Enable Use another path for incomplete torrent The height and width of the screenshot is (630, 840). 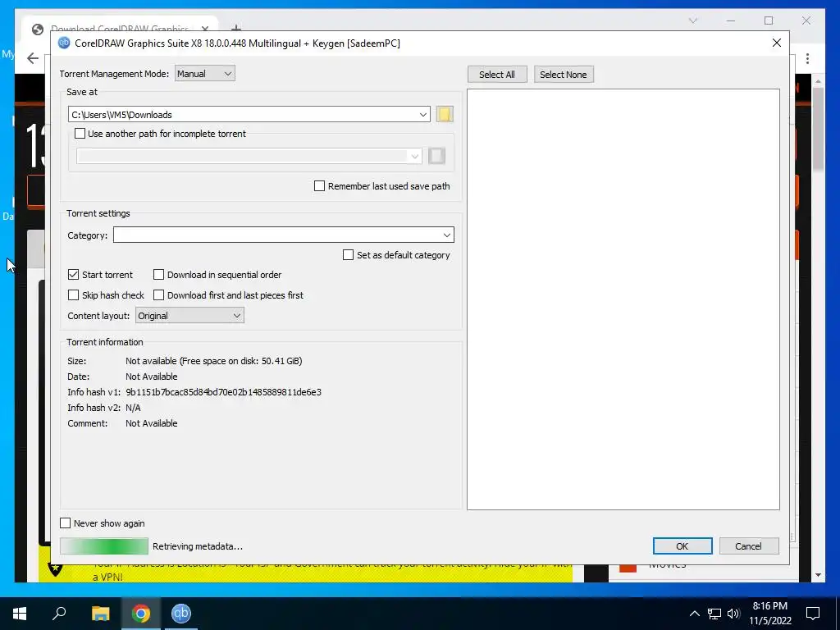(80, 134)
